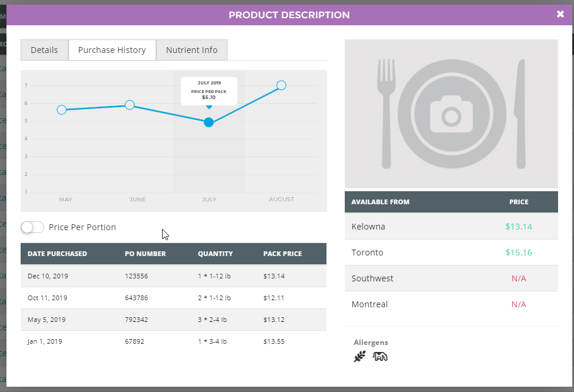This screenshot has width=574, height=392.
Task: Select the Dec 10, 2019 purchase row
Action: click(173, 276)
